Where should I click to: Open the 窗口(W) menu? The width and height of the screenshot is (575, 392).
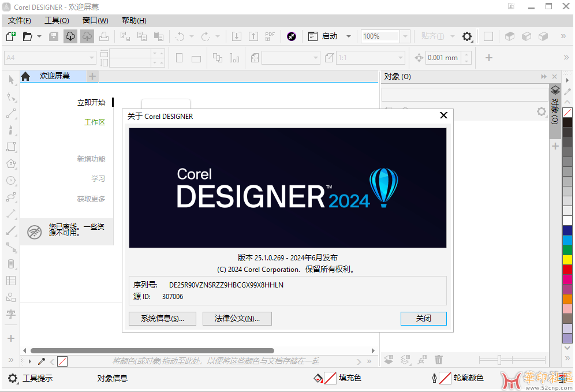click(x=95, y=21)
